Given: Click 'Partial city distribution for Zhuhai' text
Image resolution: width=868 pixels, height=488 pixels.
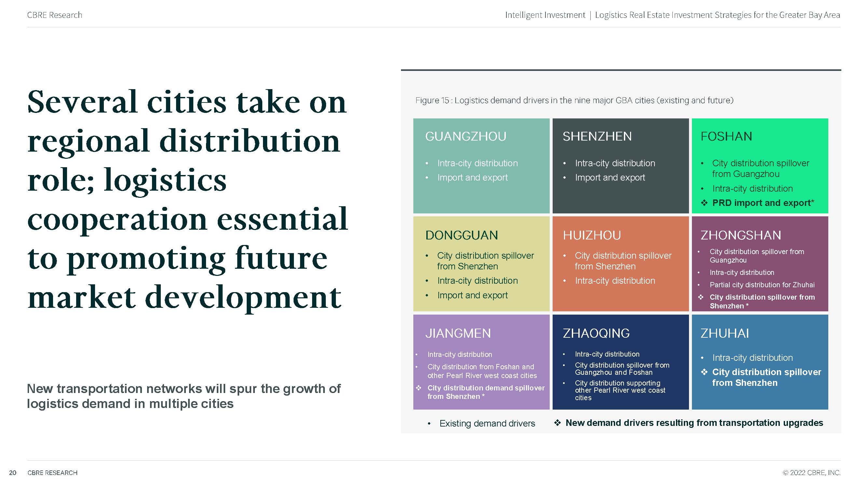Looking at the screenshot, I should (x=762, y=285).
